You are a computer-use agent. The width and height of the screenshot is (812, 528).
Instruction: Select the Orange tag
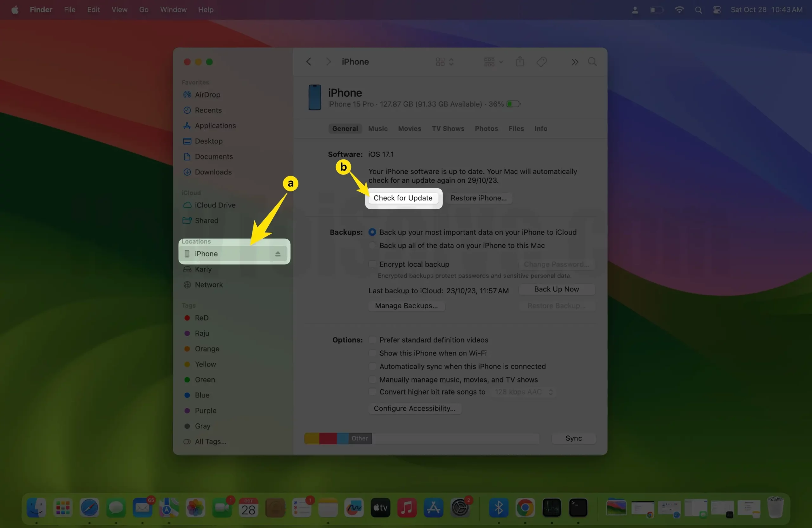[207, 349]
